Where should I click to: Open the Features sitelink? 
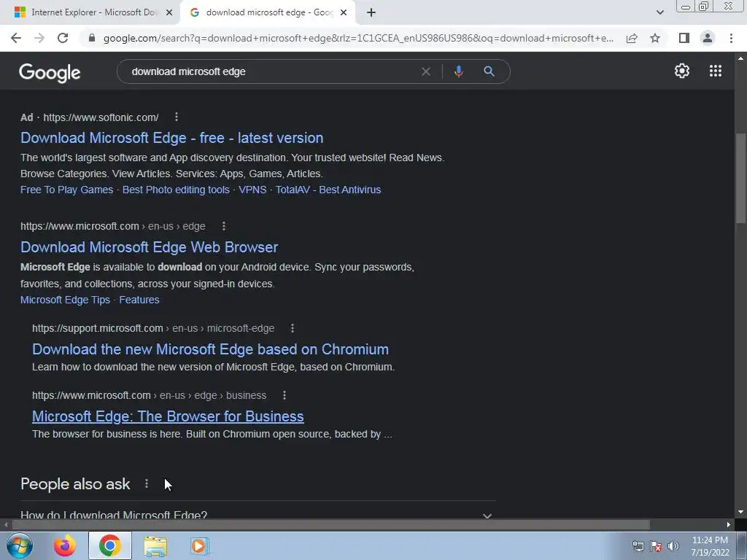139,300
